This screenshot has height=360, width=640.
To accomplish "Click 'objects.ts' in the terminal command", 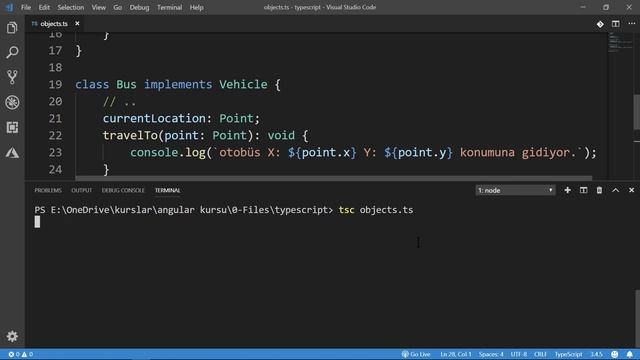I will (x=386, y=210).
